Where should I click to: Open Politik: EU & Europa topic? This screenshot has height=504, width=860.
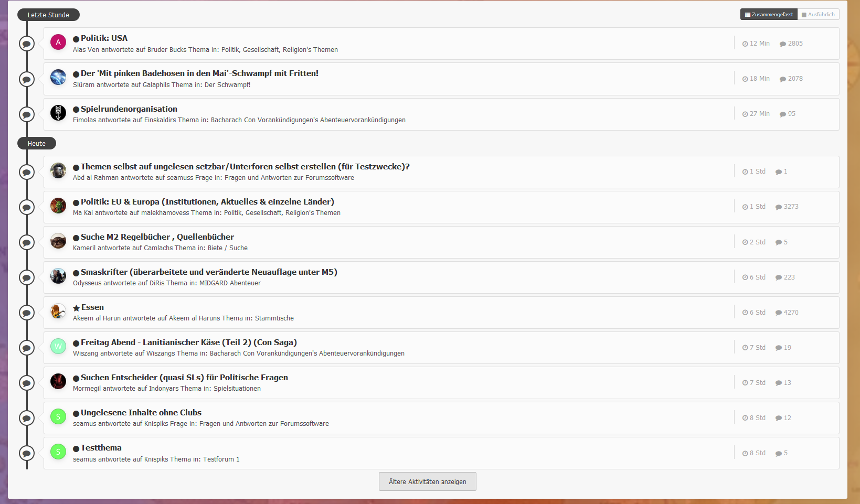point(207,202)
